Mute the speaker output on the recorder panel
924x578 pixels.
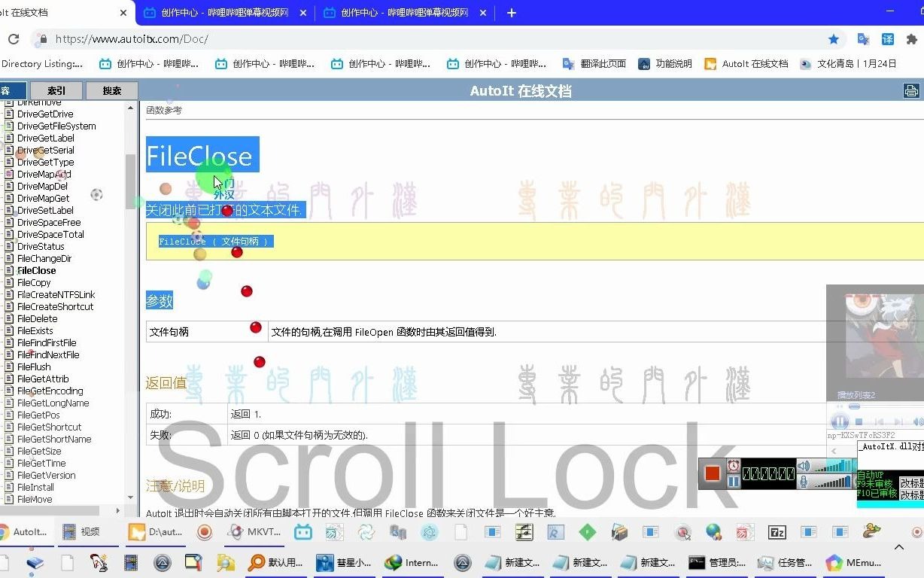coord(802,467)
